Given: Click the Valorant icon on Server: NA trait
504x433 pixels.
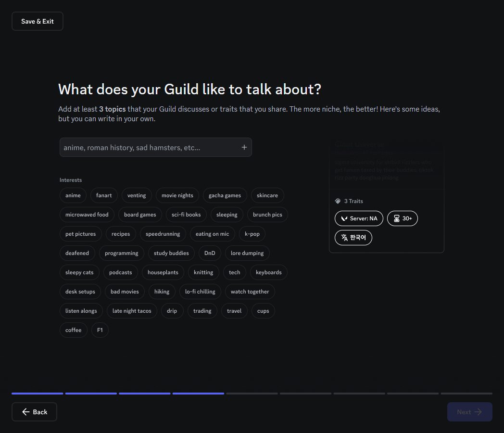Looking at the screenshot, I should (x=344, y=218).
